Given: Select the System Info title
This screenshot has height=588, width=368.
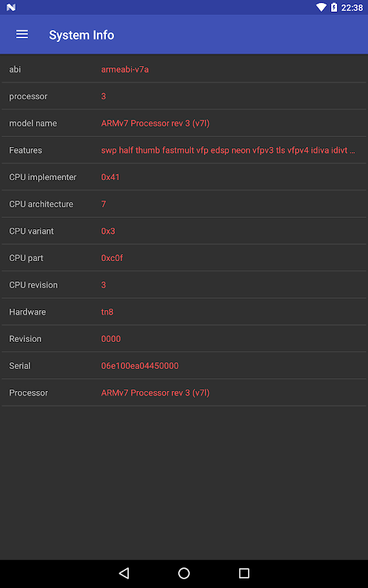Looking at the screenshot, I should point(82,35).
